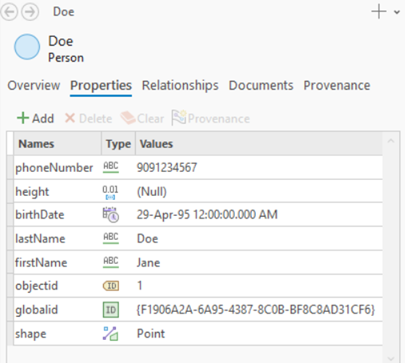Select the shape property name
Image resolution: width=405 pixels, height=363 pixels.
pos(31,334)
